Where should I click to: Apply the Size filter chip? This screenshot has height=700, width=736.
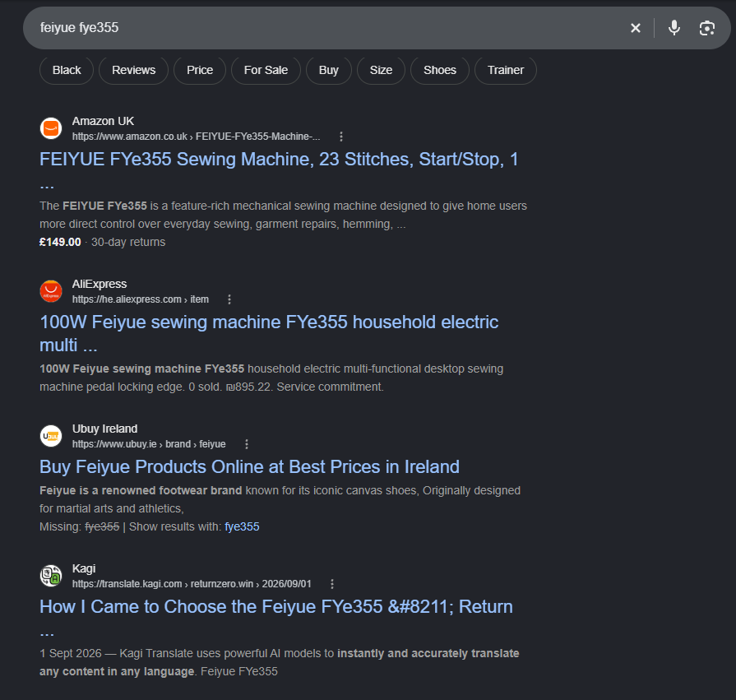[x=381, y=71]
